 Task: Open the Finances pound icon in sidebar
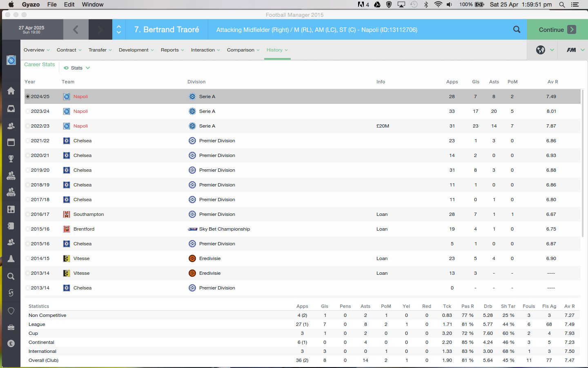click(x=11, y=343)
